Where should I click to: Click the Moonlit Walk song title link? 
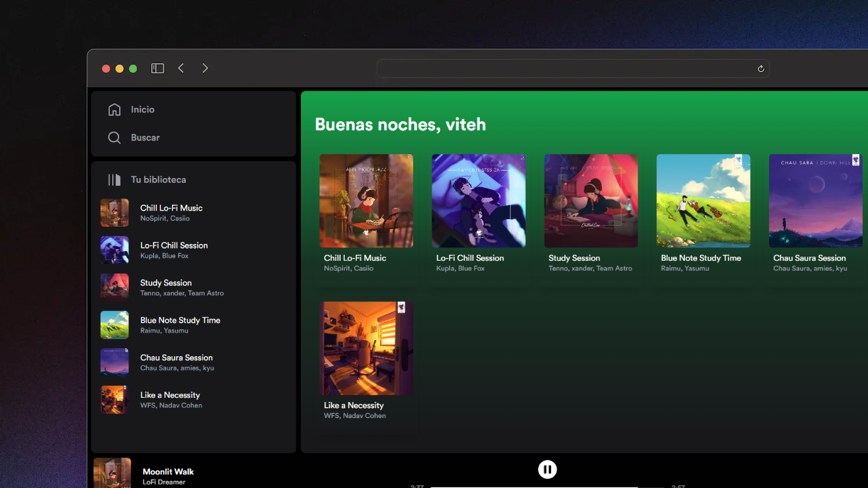click(168, 472)
